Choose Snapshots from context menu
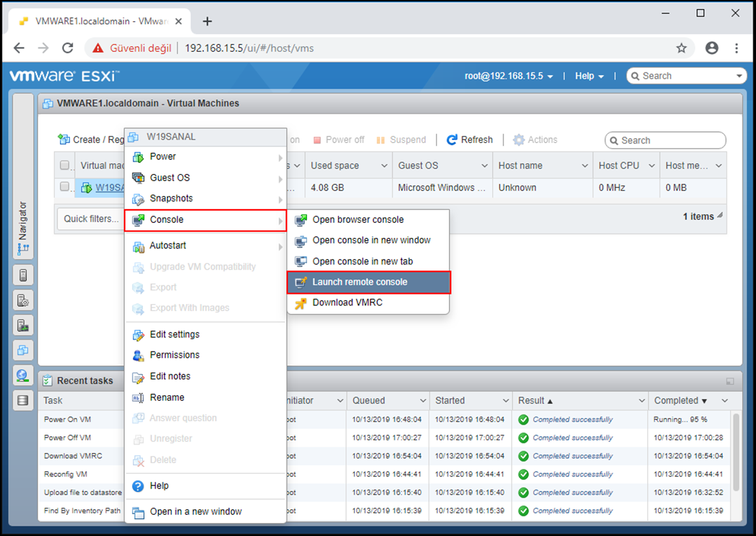The image size is (756, 536). pyautogui.click(x=205, y=198)
